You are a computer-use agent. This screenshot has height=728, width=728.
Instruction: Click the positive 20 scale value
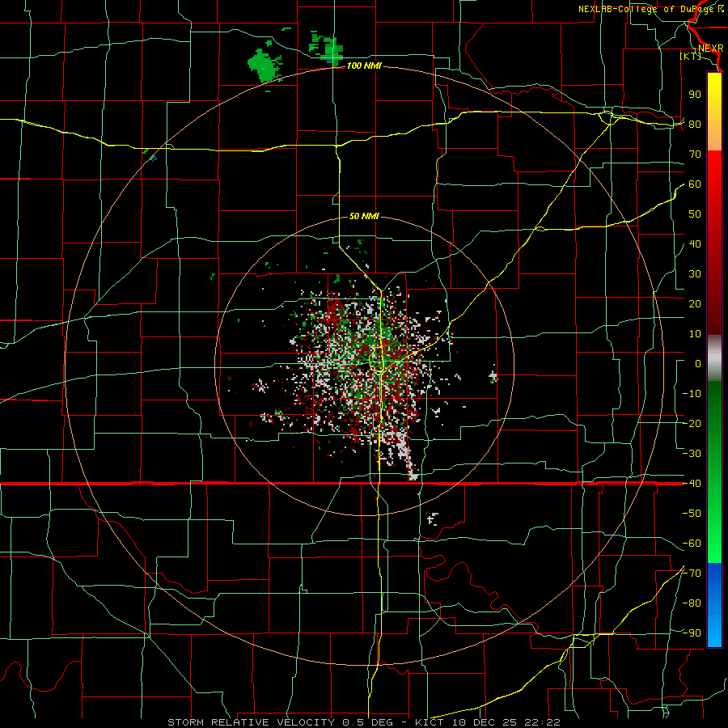695,304
